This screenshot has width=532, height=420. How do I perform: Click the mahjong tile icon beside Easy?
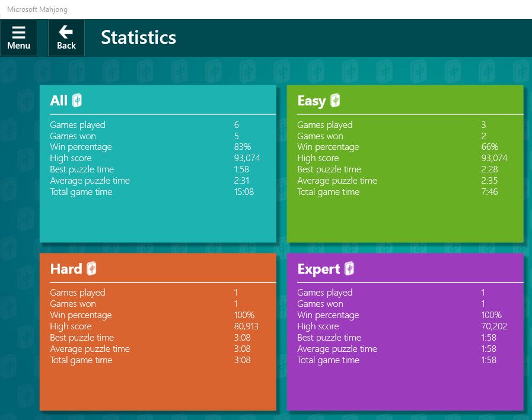[x=336, y=101]
